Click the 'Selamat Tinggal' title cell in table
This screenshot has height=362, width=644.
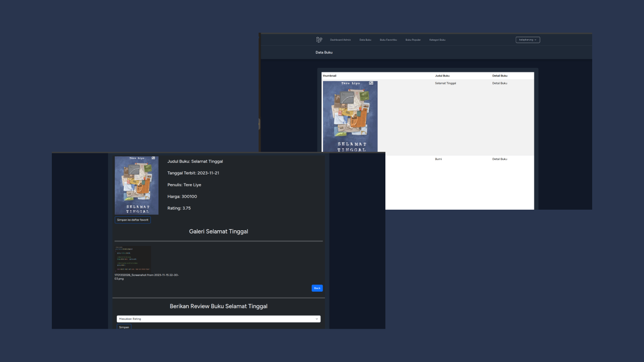click(446, 83)
